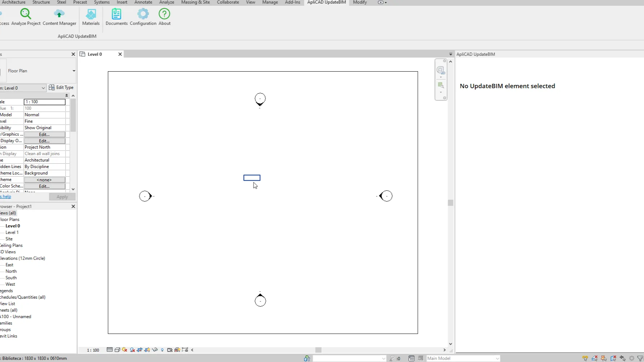Click the 2D steering wheel navigation icon
The image size is (644, 362).
pyautogui.click(x=440, y=70)
